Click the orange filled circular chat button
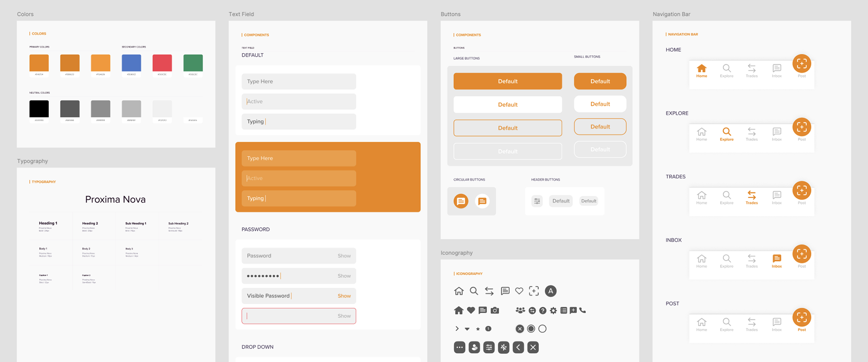868x362 pixels. [x=461, y=201]
